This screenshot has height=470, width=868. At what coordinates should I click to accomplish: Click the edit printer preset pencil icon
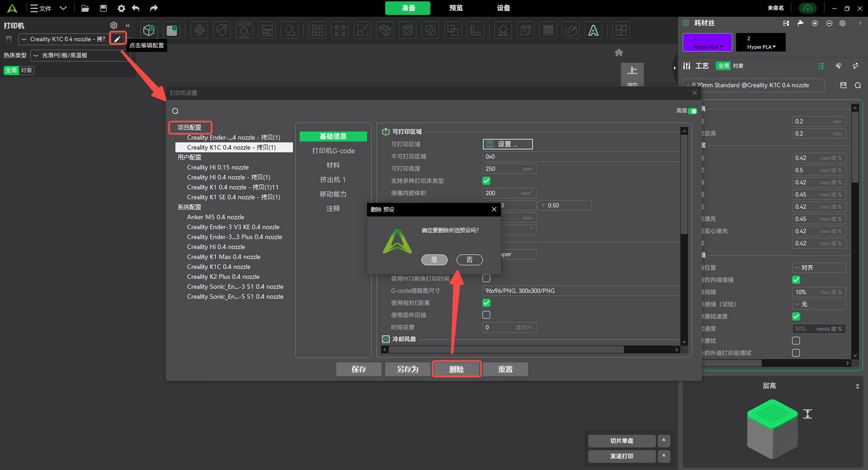tap(118, 39)
